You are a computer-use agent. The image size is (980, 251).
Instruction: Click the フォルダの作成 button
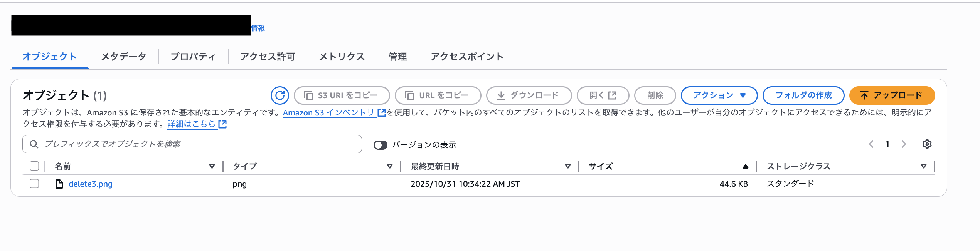(x=803, y=95)
